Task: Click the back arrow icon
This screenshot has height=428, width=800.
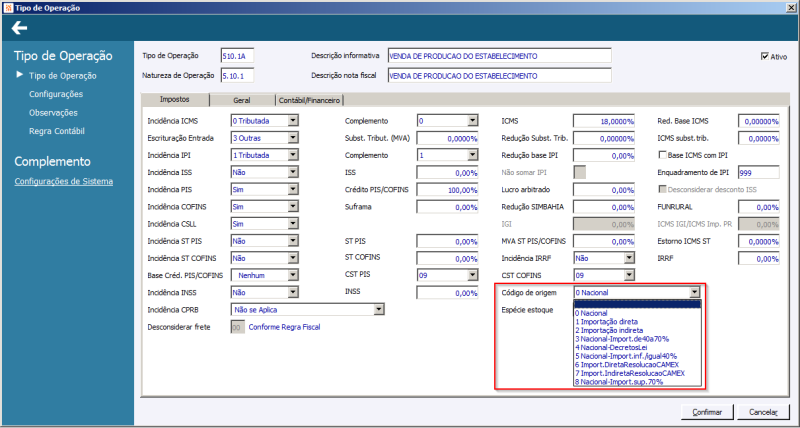Action: pos(19,27)
